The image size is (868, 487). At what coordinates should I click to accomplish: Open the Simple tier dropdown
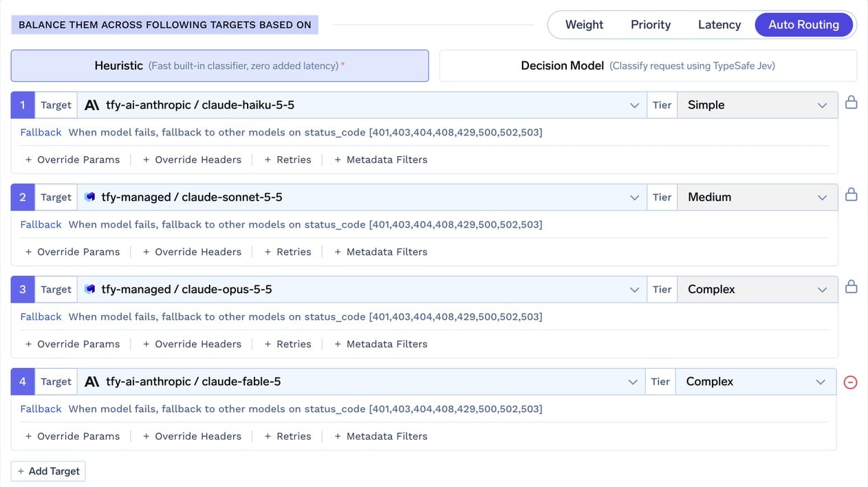[757, 105]
